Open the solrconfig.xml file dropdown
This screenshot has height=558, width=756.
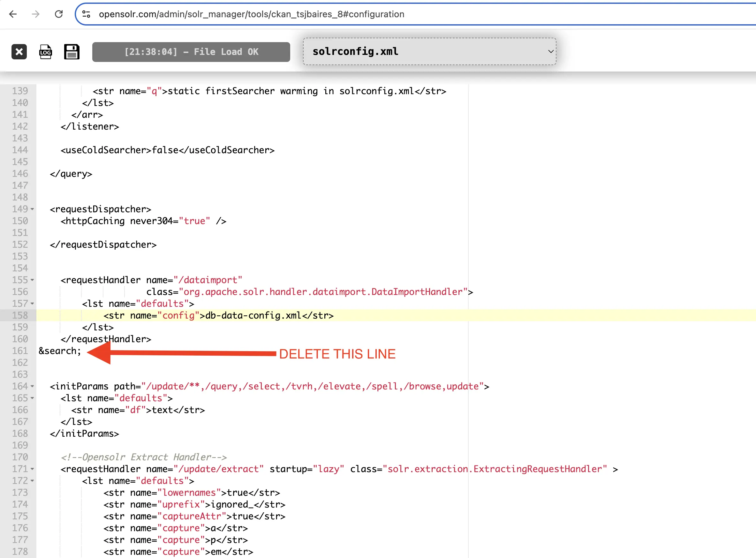(429, 51)
